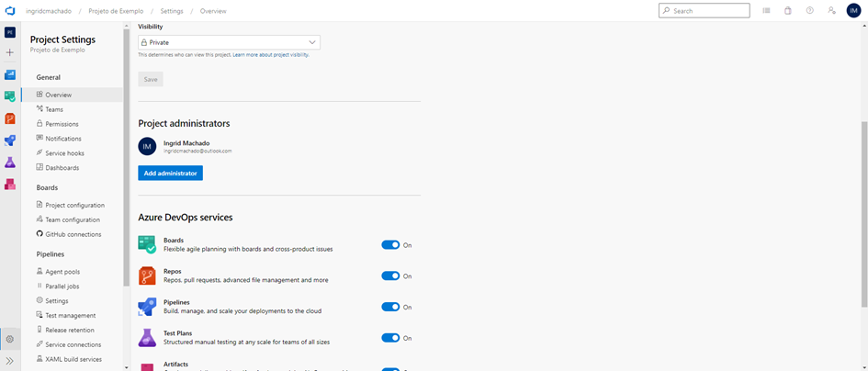Click the Pipelines service icon in the services list
Viewport: 868px width, 371px height.
[147, 307]
